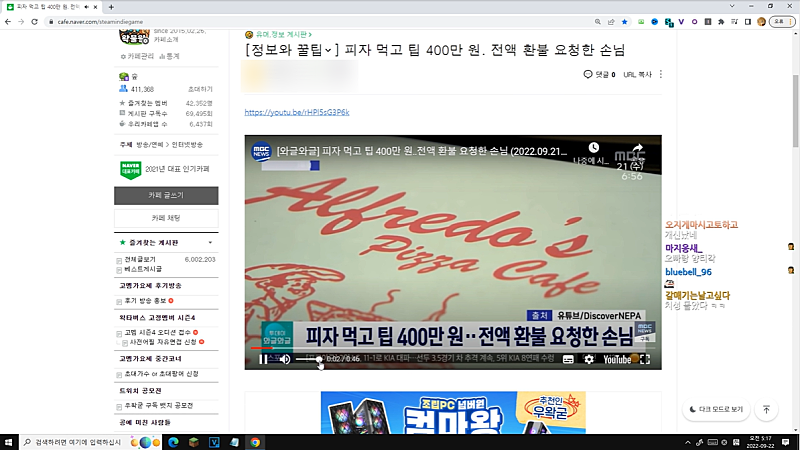Open 후확군 구독 뱃지 공모전 board
800x450 pixels.
[159, 406]
